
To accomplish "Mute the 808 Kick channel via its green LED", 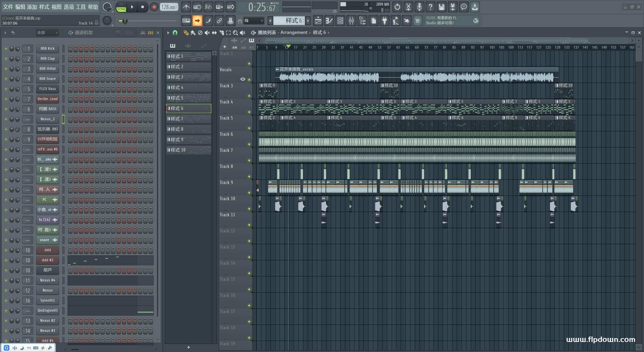I will 6,49.
